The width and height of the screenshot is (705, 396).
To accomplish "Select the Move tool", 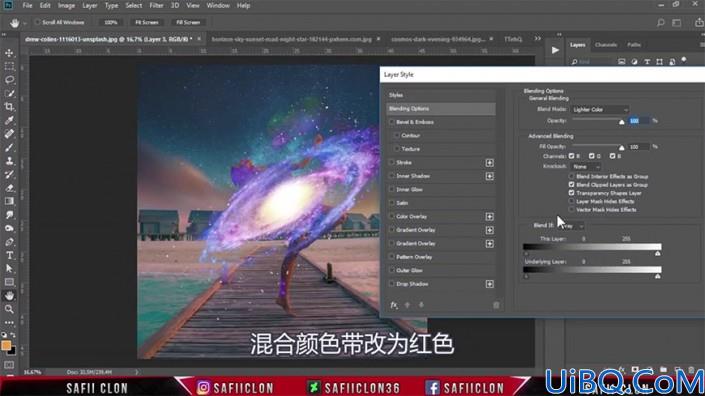I will (9, 53).
